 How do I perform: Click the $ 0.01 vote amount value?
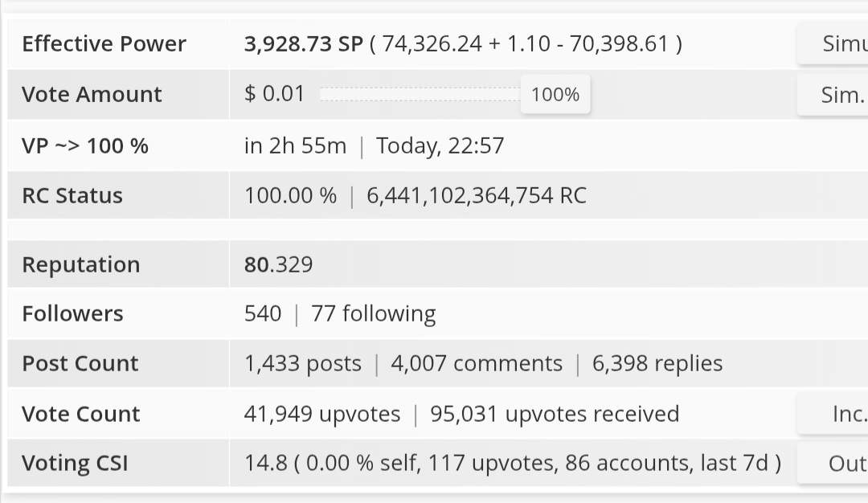click(274, 94)
